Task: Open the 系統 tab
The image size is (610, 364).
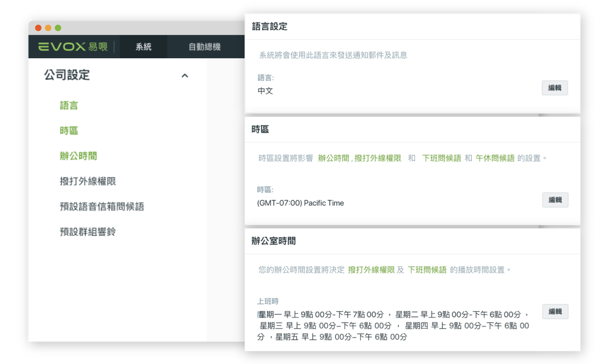Action: (x=143, y=47)
